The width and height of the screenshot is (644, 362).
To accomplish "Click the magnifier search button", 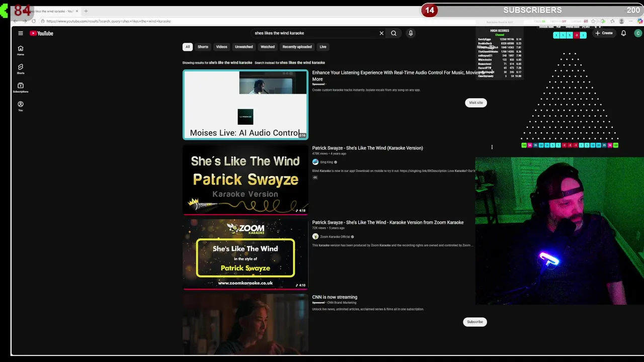I will (x=393, y=33).
